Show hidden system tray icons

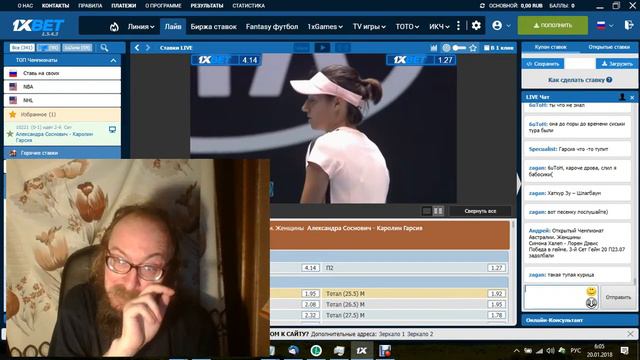[x=517, y=351]
